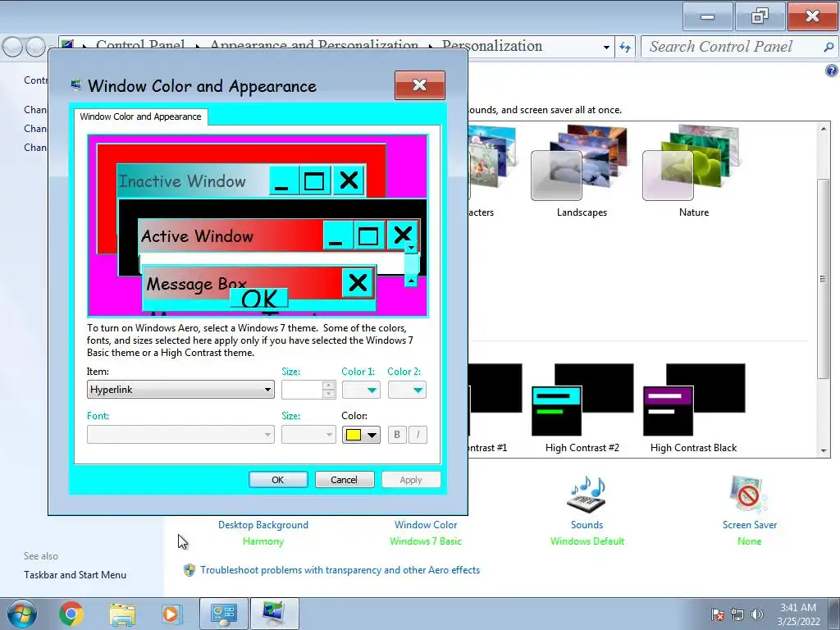Select the Window Color and Appearance tab

click(x=141, y=116)
